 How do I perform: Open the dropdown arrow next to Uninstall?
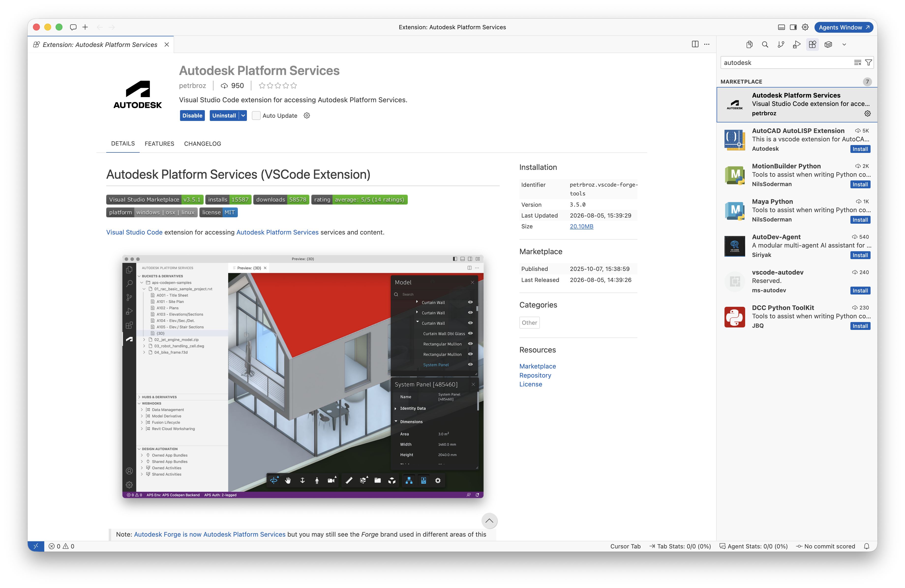(243, 116)
